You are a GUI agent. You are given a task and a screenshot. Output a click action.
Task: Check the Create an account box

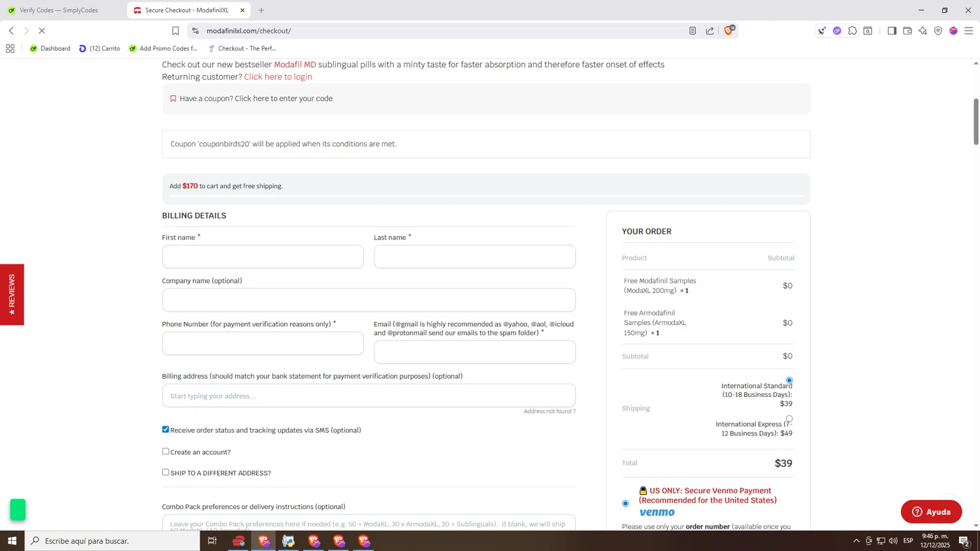pos(165,451)
